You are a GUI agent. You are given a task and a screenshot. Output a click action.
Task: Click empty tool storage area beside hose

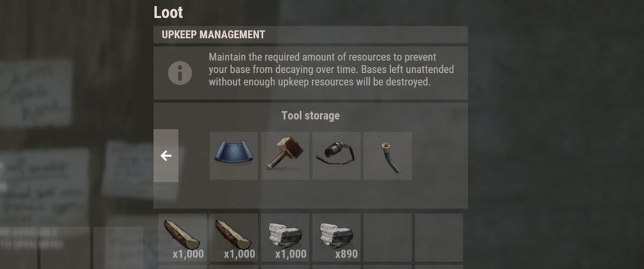[439, 156]
